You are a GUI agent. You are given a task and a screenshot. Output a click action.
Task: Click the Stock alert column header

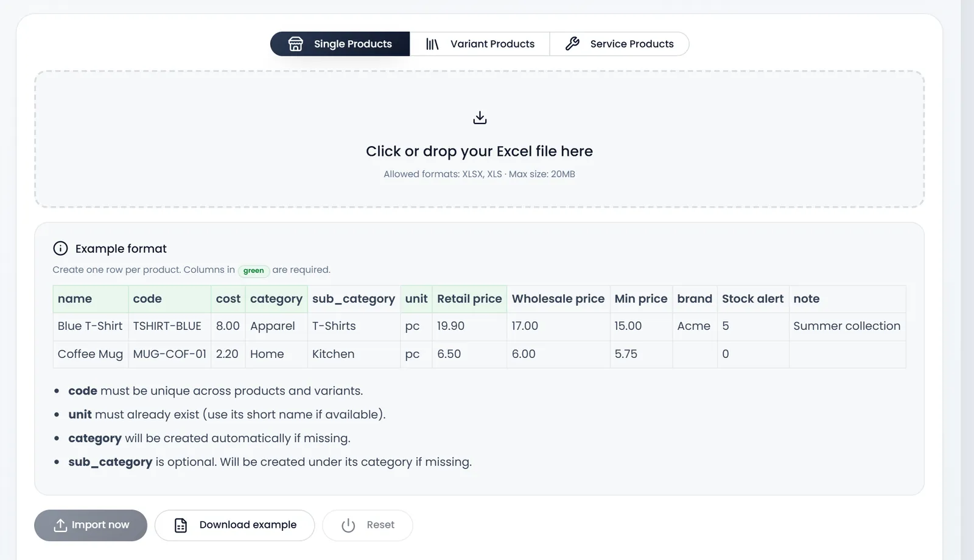[x=753, y=299]
